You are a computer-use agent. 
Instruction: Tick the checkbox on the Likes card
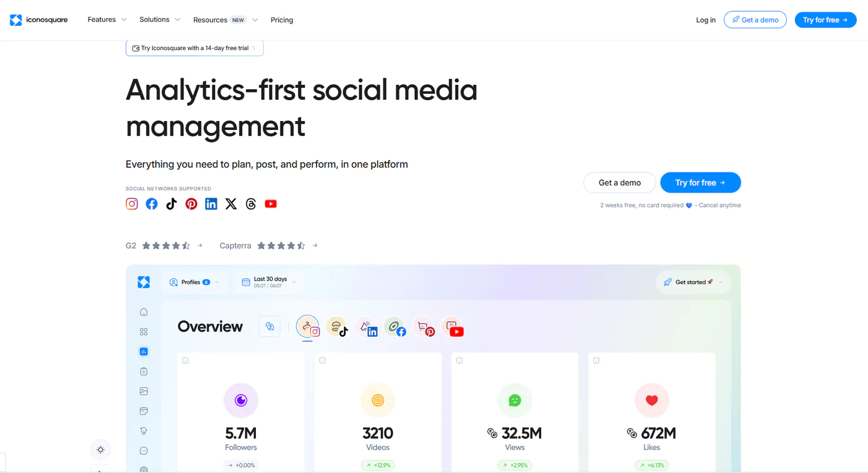point(596,360)
